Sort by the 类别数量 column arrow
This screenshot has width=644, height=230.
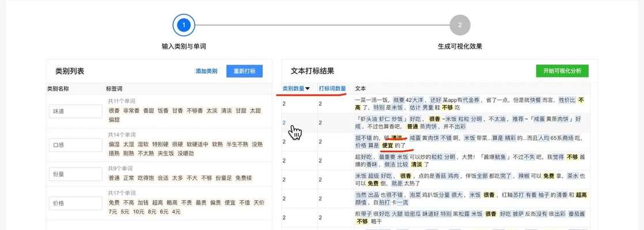click(307, 89)
